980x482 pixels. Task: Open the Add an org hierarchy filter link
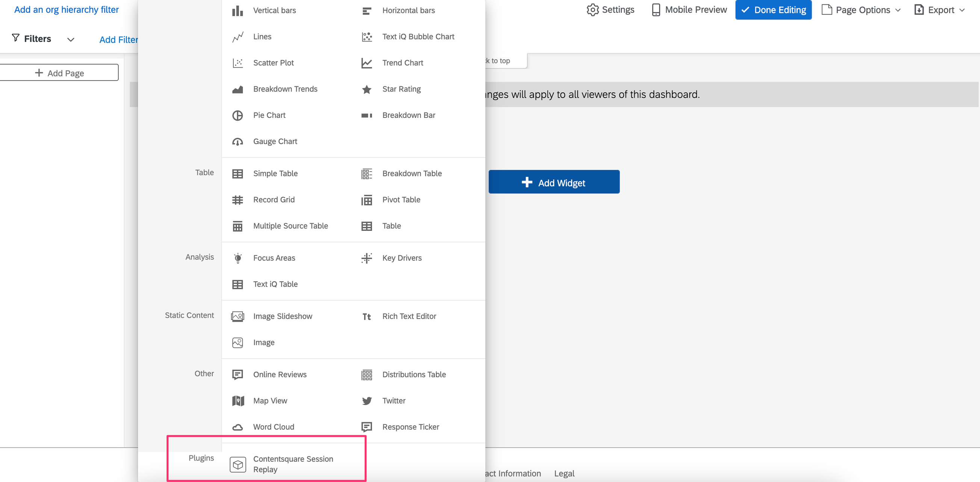pos(66,9)
